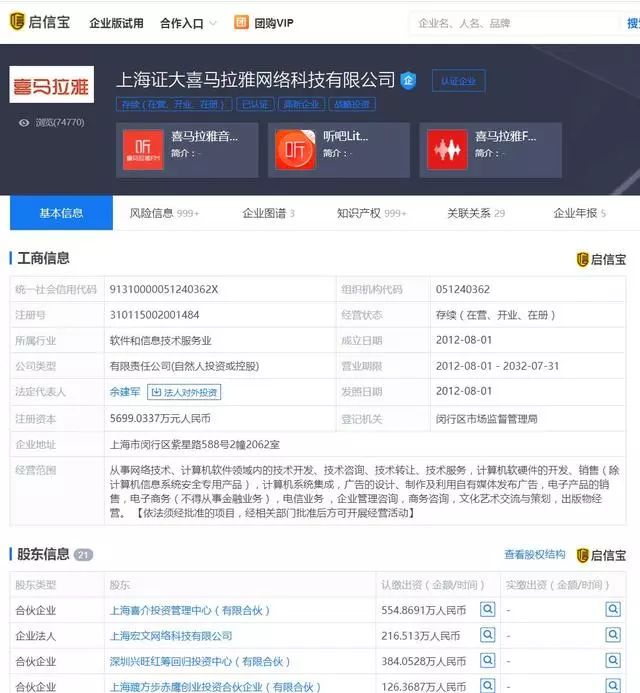Open shareholder 上海喜介投资管理中心 link

[x=190, y=610]
